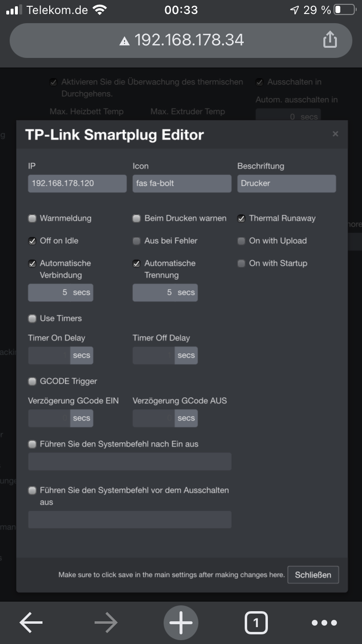The height and width of the screenshot is (644, 362).
Task: Open the tab switcher icon
Action: coord(256,623)
